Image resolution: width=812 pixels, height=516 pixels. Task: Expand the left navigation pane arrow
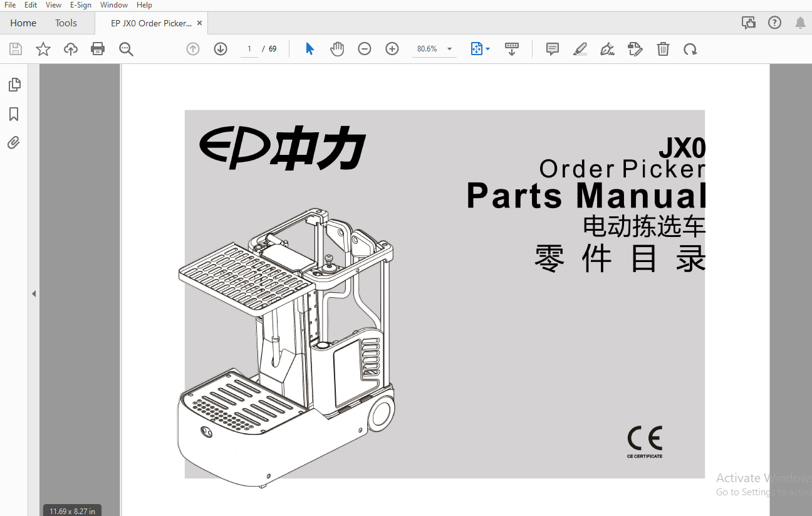pyautogui.click(x=34, y=293)
